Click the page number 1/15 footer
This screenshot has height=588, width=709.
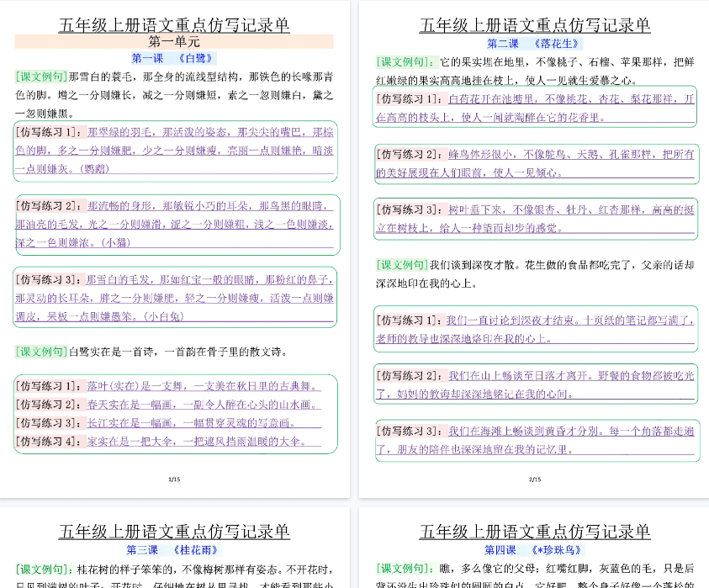click(x=174, y=479)
